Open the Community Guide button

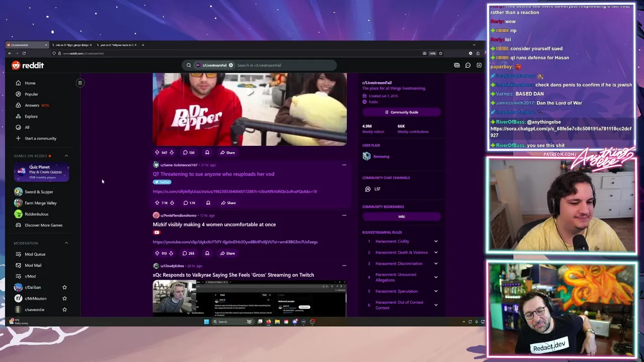[401, 112]
